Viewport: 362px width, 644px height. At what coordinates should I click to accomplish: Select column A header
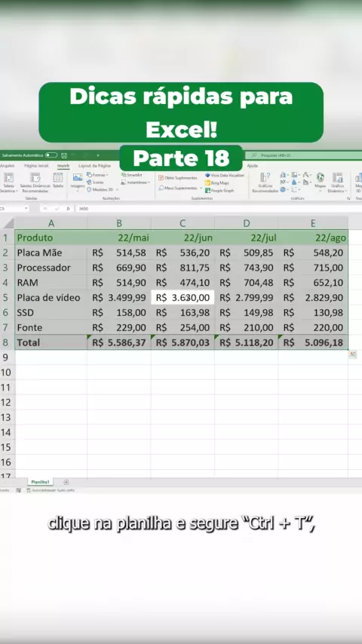51,223
